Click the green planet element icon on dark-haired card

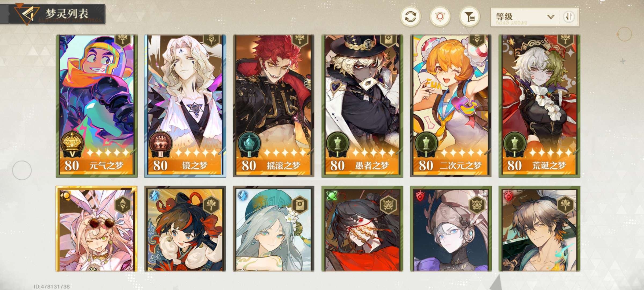pyautogui.click(x=332, y=195)
